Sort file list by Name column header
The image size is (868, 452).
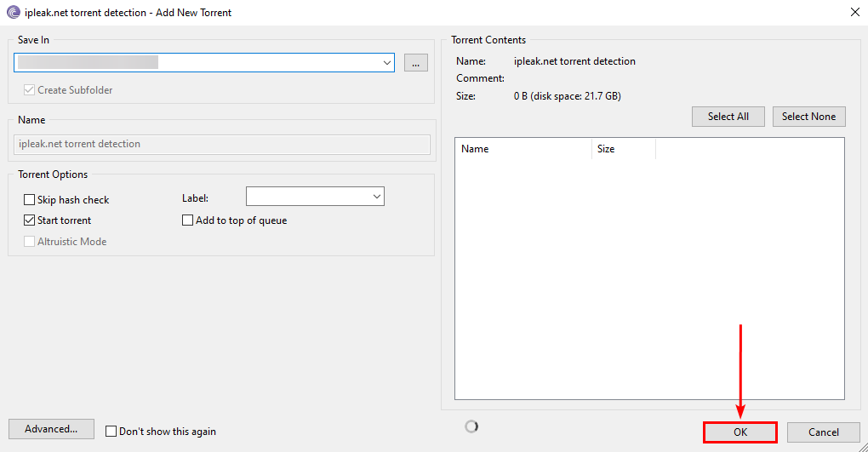click(523, 149)
